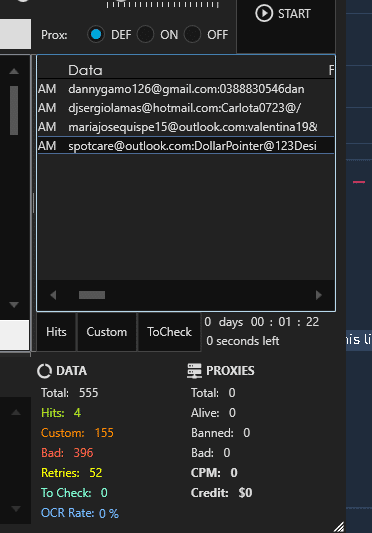Click the START play icon
This screenshot has height=533, width=372.
[264, 14]
